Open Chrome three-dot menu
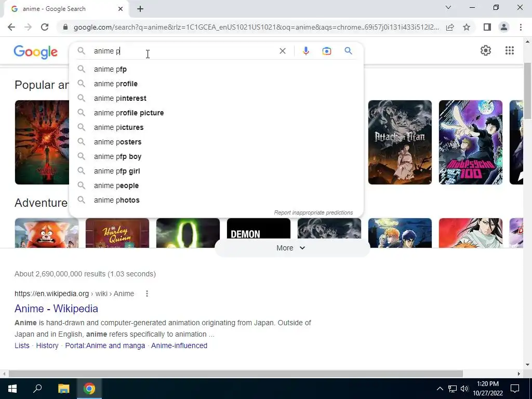Screen dimensions: 532x399 point(521,27)
